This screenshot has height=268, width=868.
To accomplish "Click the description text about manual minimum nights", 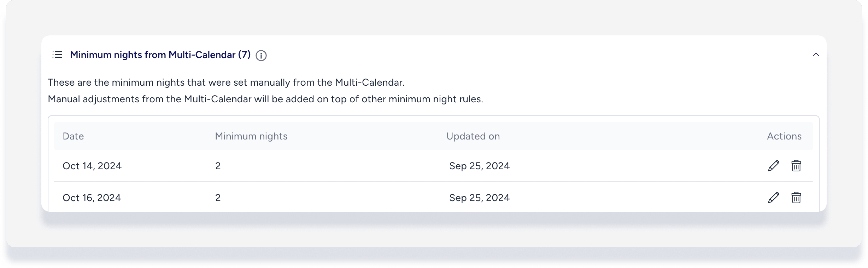I will 226,82.
